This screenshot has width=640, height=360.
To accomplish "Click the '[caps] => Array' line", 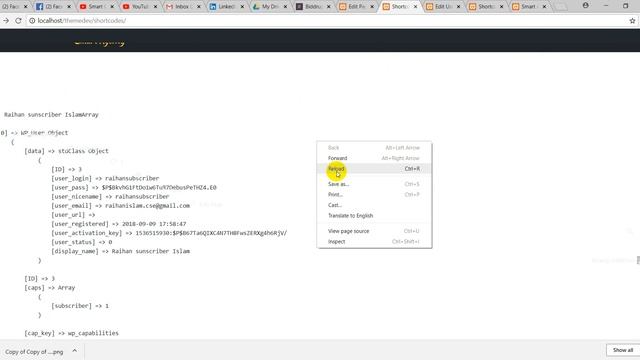I will click(x=50, y=288).
